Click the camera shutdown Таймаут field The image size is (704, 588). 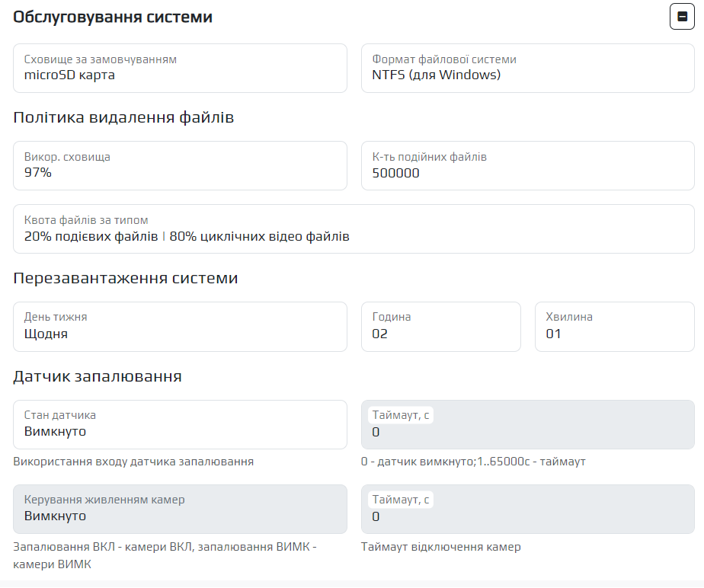(527, 516)
